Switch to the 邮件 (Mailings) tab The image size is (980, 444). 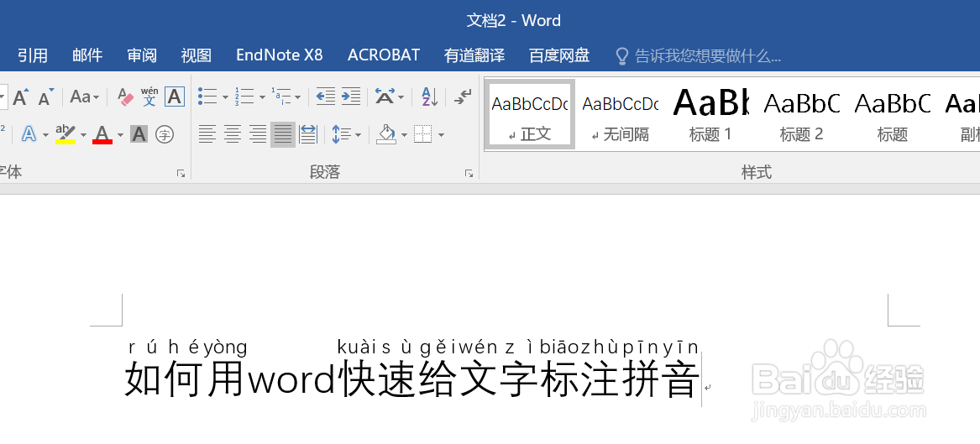coord(87,55)
